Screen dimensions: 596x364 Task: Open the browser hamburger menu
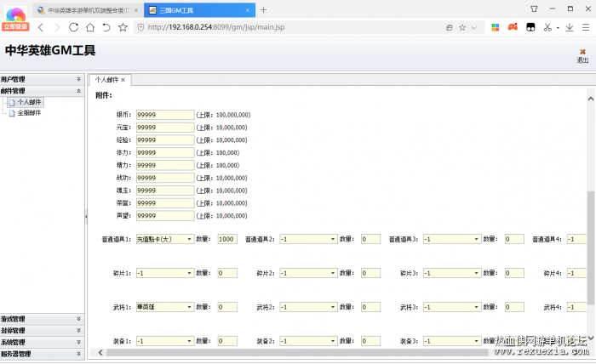[586, 27]
